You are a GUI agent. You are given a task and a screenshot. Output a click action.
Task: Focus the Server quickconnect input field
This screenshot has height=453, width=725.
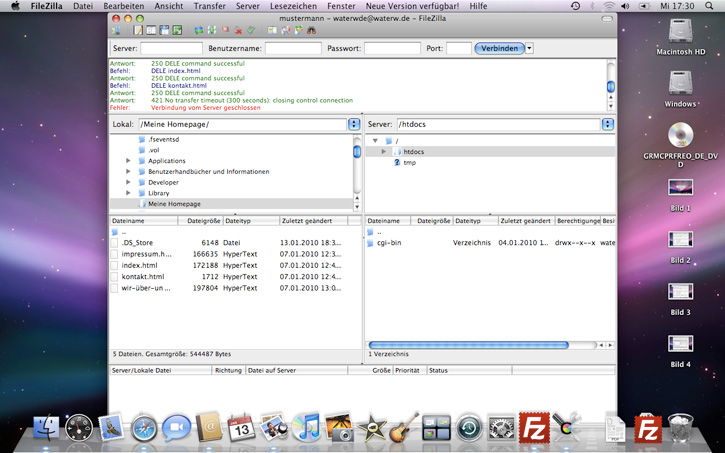click(172, 48)
